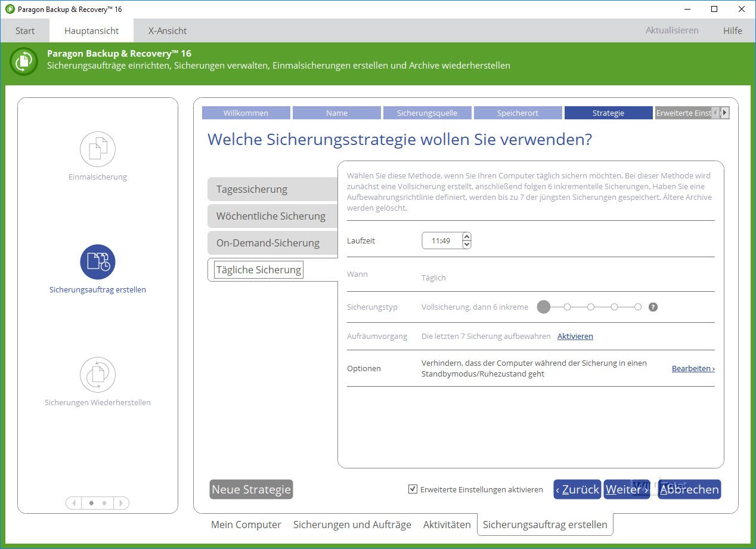Decrease the Laufzeit time with down arrow
Screen dimensions: 756x549
[466, 245]
